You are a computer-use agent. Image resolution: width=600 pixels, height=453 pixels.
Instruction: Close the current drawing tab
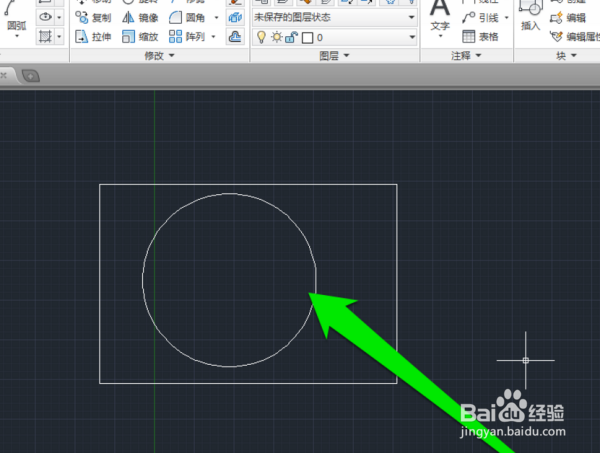(3, 75)
